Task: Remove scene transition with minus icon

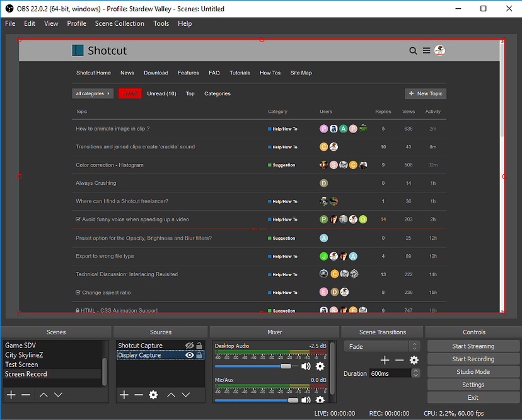Action: point(399,360)
